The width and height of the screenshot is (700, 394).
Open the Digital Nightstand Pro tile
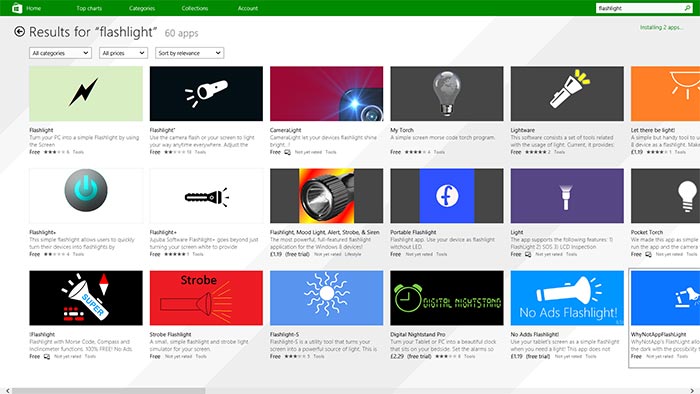[447, 298]
